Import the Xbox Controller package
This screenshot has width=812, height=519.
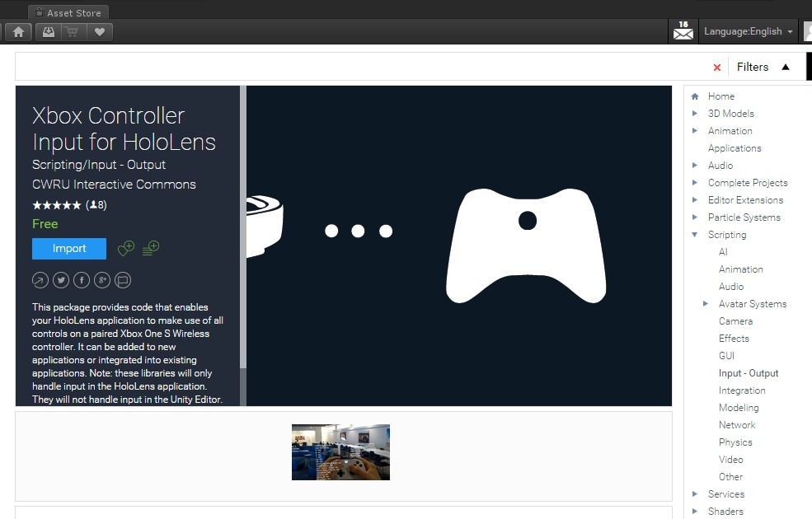pos(69,248)
